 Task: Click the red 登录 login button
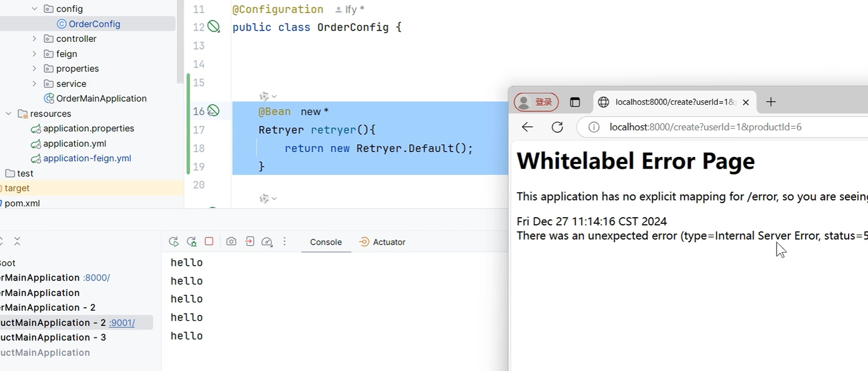[536, 102]
